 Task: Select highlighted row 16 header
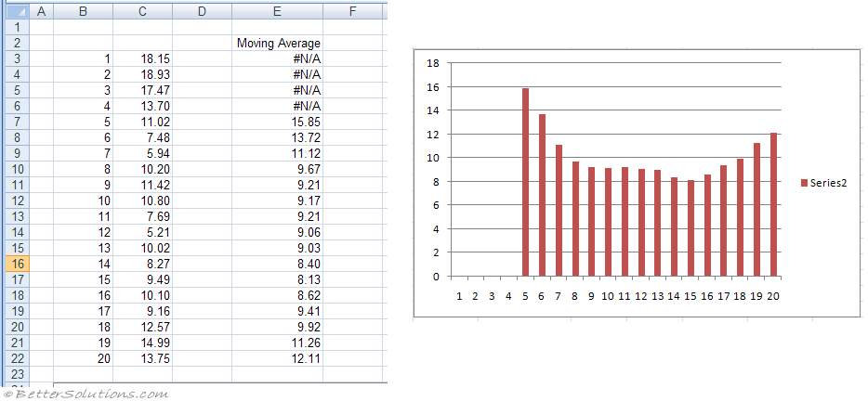pos(18,264)
